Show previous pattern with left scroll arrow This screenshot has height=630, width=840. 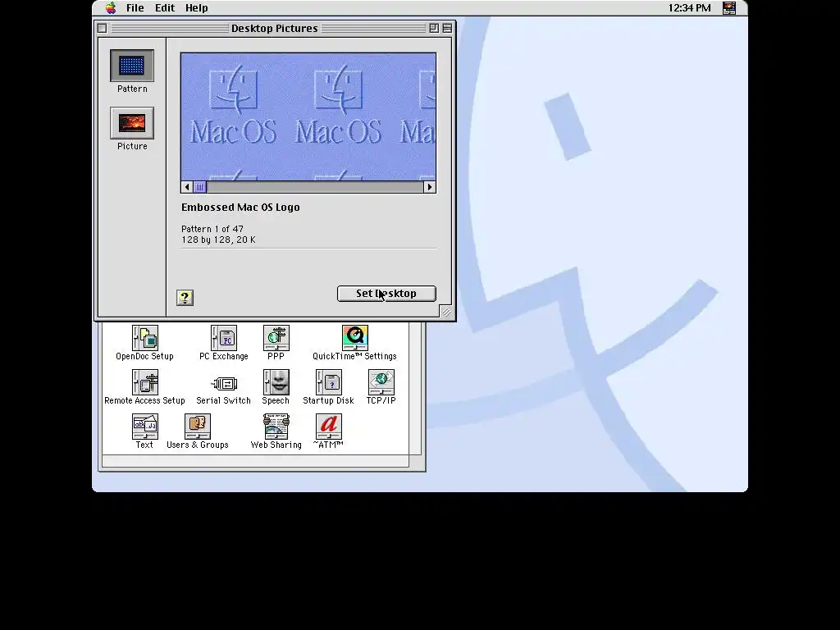pyautogui.click(x=186, y=187)
